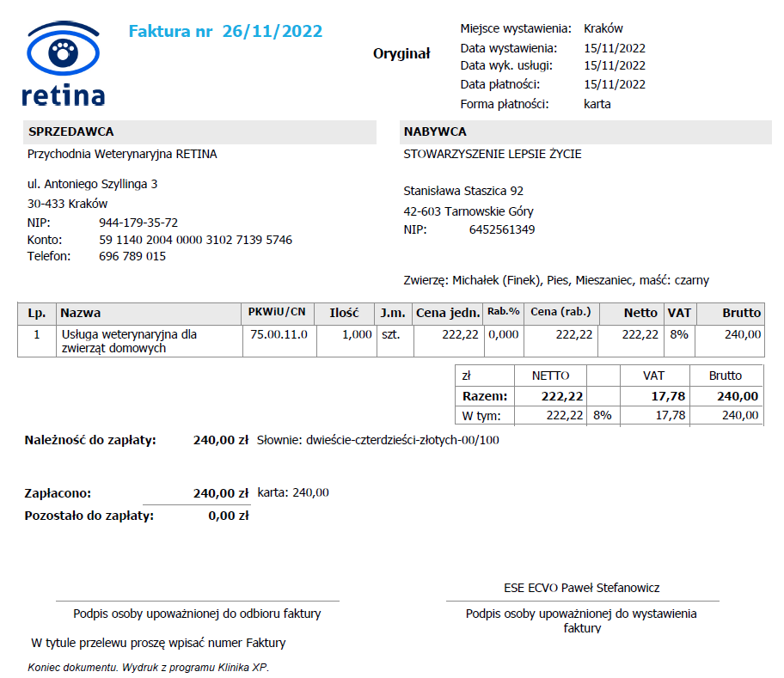Click the Oryginał label
The width and height of the screenshot is (784, 678).
click(401, 53)
